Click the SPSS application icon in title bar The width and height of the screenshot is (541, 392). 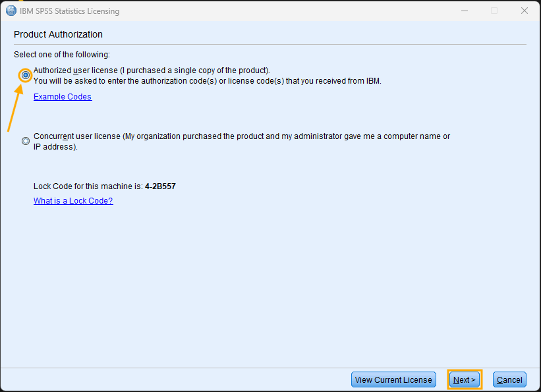(x=11, y=11)
